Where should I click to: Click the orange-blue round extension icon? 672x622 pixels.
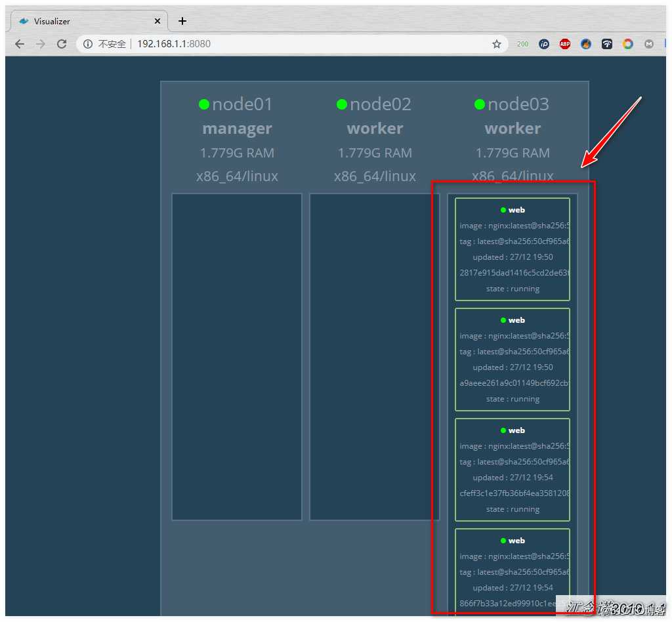pos(586,44)
